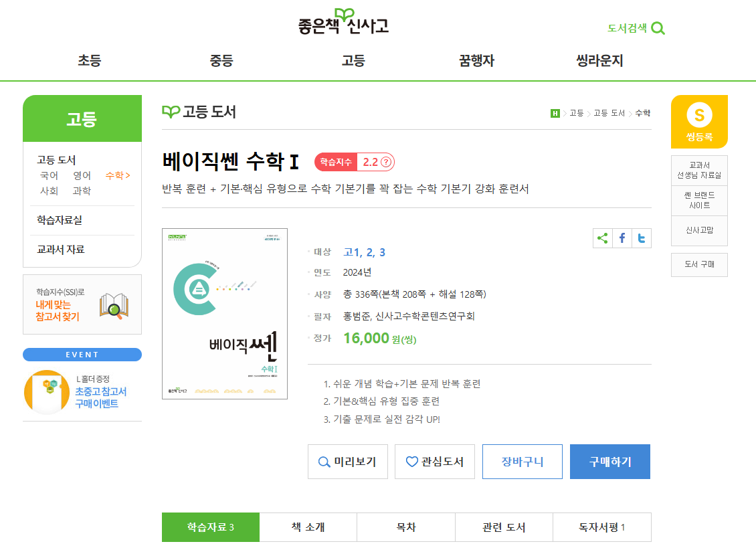Click target grade 고1, 2, 3 text
756x556 pixels.
click(364, 252)
